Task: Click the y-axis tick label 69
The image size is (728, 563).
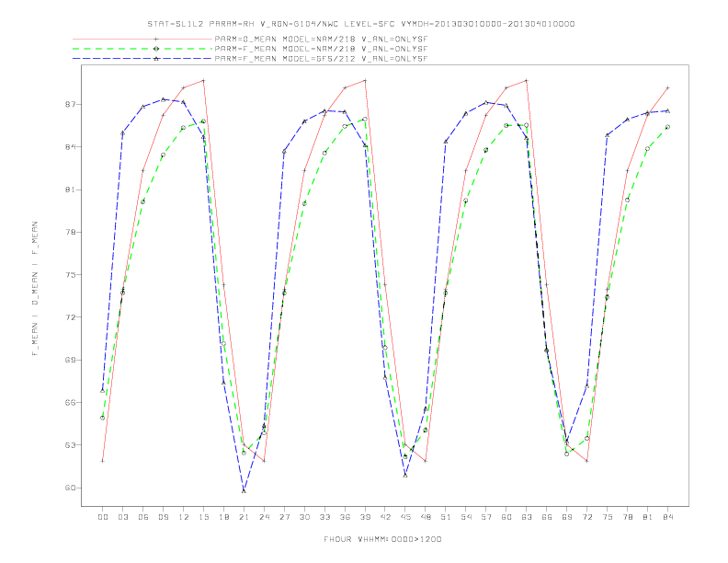Action: [x=69, y=360]
